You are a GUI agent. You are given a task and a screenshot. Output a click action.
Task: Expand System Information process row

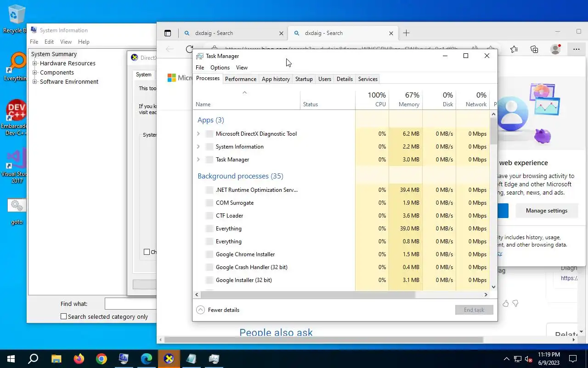click(x=198, y=147)
